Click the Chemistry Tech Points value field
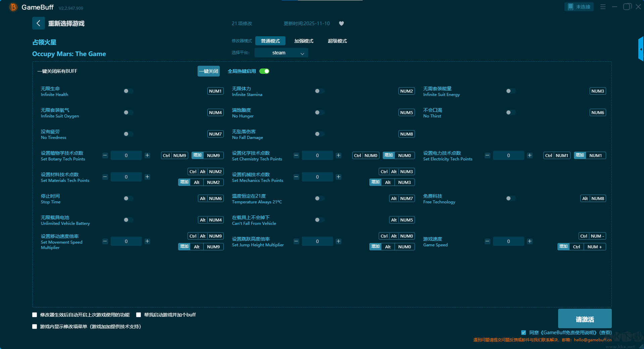Image resolution: width=644 pixels, height=349 pixels. click(317, 155)
